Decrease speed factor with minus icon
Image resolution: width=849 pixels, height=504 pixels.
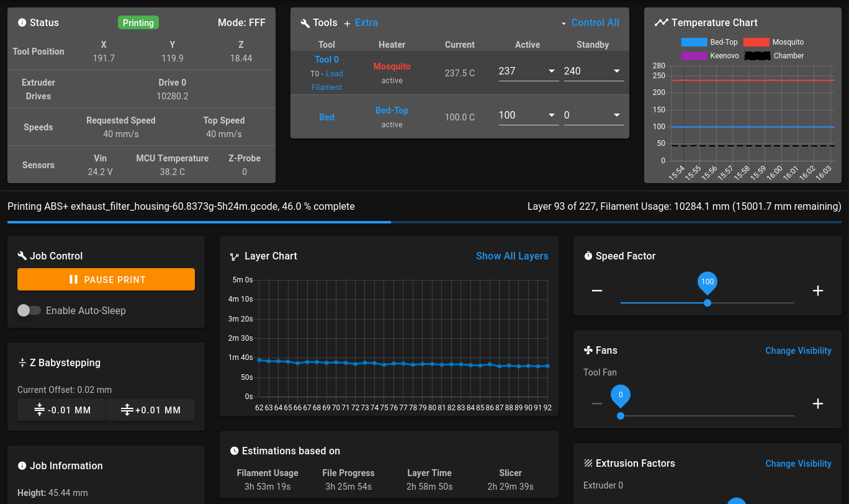coord(597,290)
